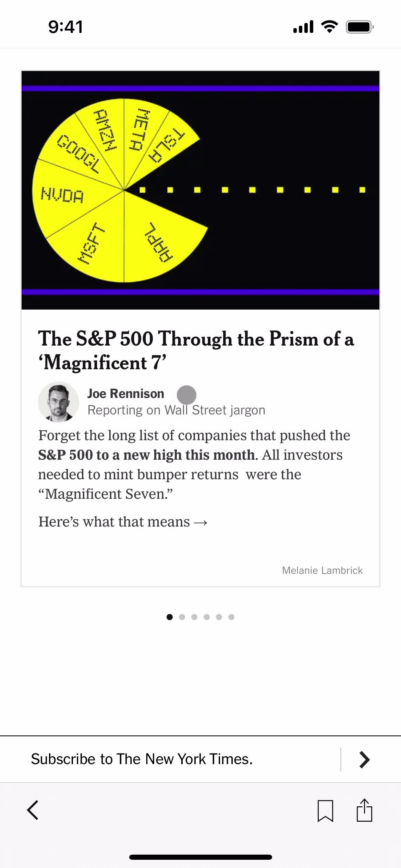Tap Subscribe to The New York Times
401x868 pixels.
(x=142, y=759)
